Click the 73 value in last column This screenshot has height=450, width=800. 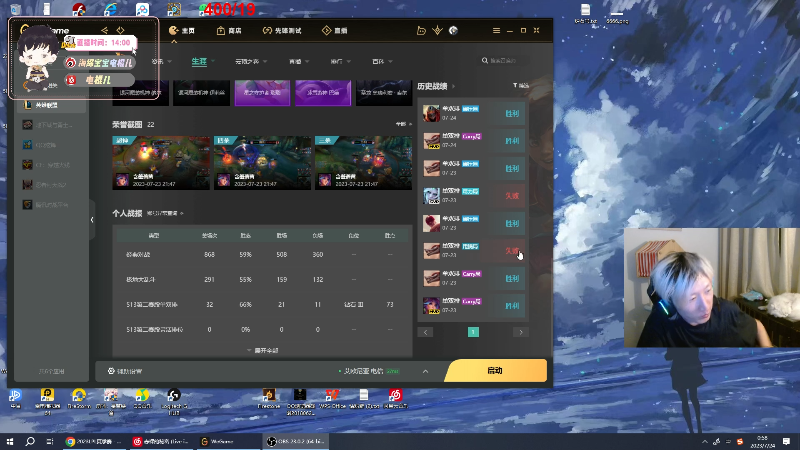click(390, 305)
